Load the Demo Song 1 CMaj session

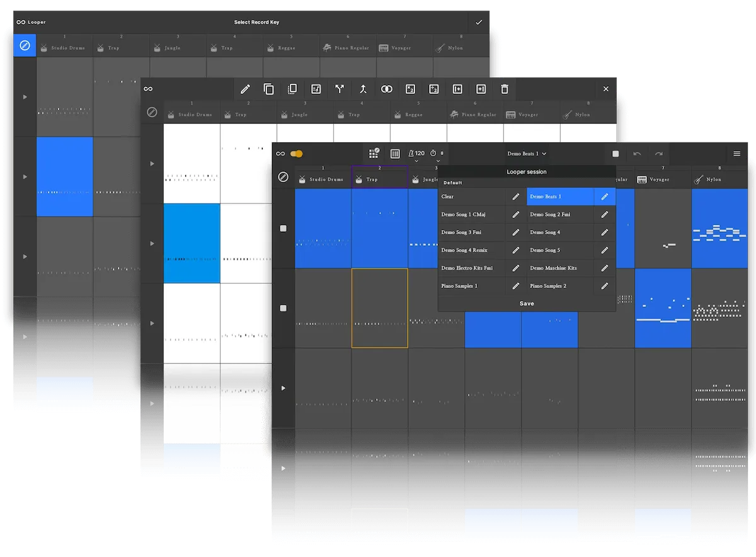point(472,214)
